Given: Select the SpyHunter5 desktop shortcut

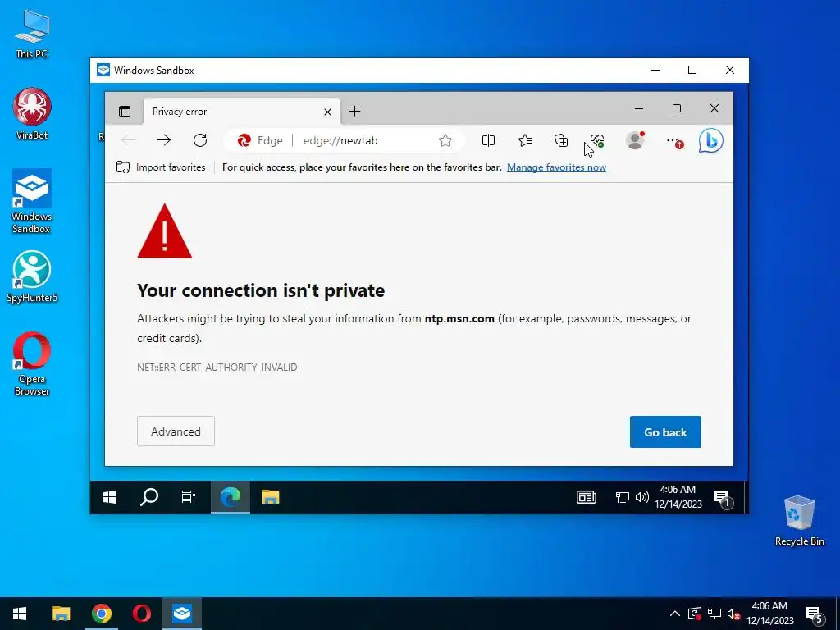Looking at the screenshot, I should 32,276.
